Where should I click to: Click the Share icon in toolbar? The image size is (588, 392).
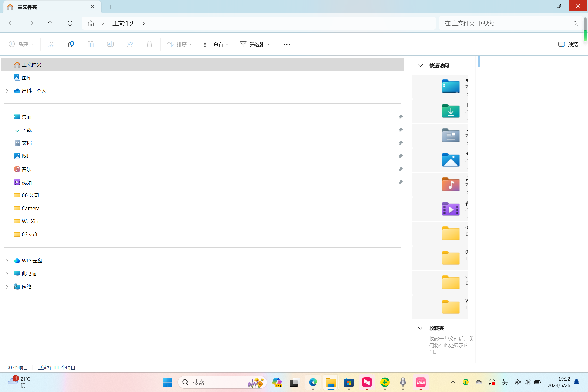tap(130, 44)
